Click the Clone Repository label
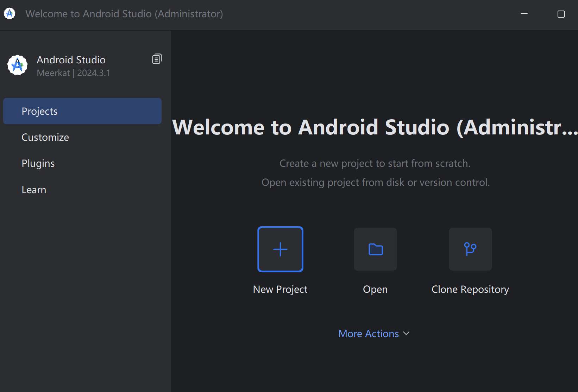578x392 pixels. [470, 289]
